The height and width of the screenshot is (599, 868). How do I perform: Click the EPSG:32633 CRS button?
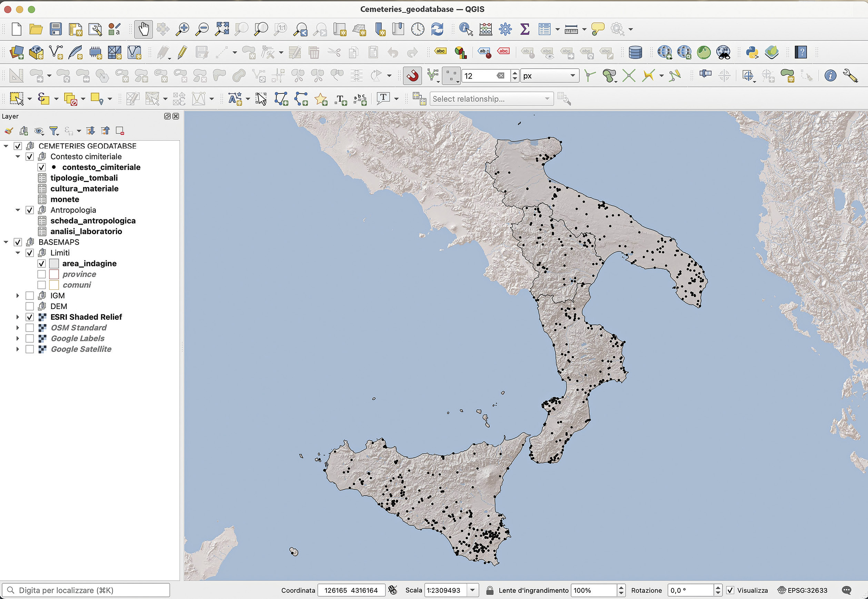tap(802, 590)
